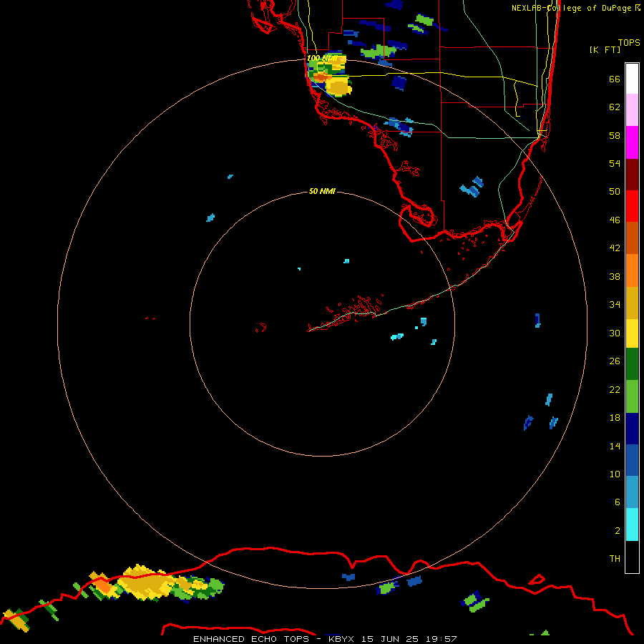Screen dimensions: 644x644
Task: Click the 50 legend value on the color scale
Action: click(x=615, y=192)
